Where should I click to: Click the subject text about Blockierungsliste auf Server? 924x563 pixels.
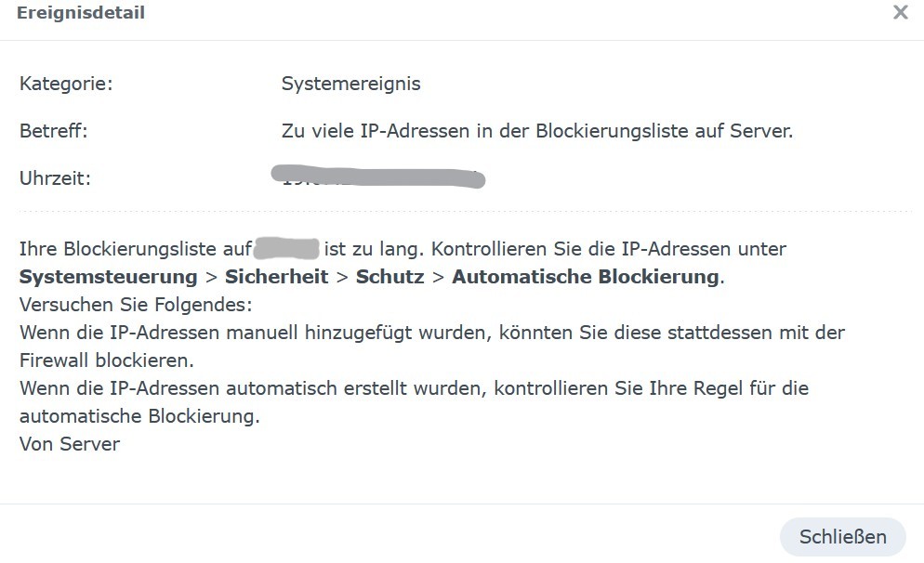point(537,131)
